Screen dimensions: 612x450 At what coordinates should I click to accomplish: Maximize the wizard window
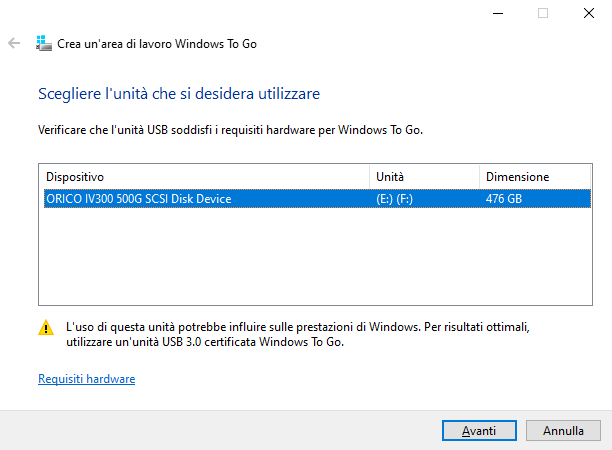(x=543, y=13)
